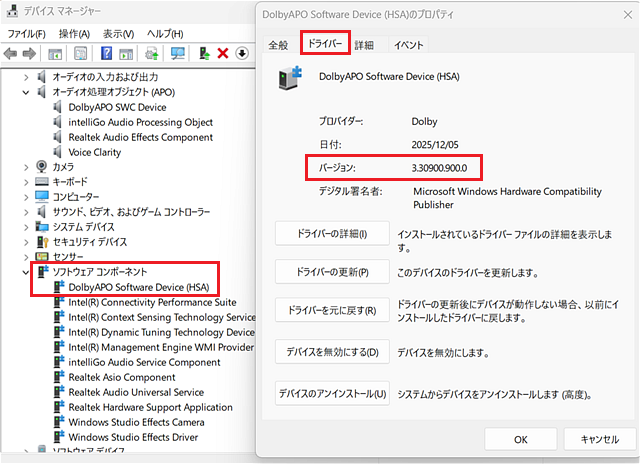This screenshot has height=464, width=640.
Task: Collapse the オーディオ処理オブジェクト (APO) category
Action: coord(26,92)
